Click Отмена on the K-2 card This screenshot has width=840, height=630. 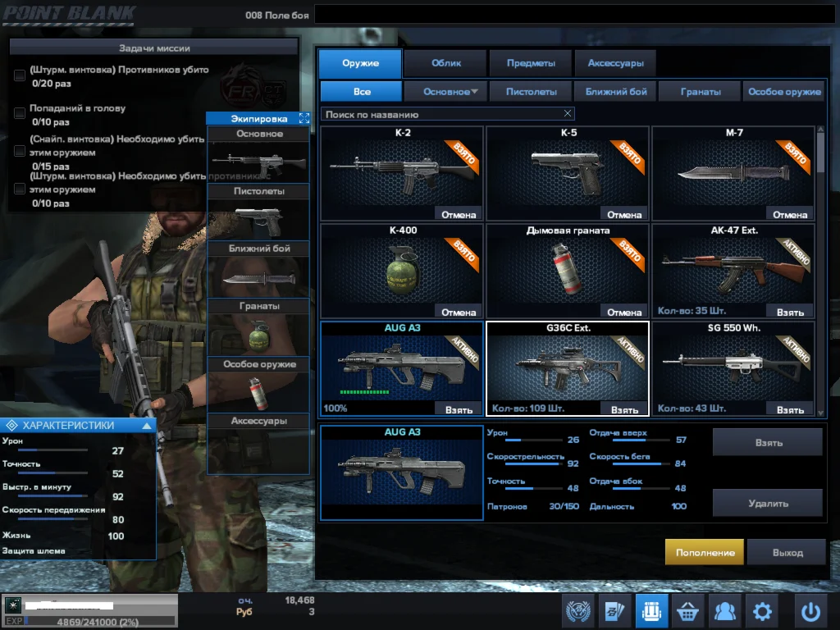(x=459, y=215)
